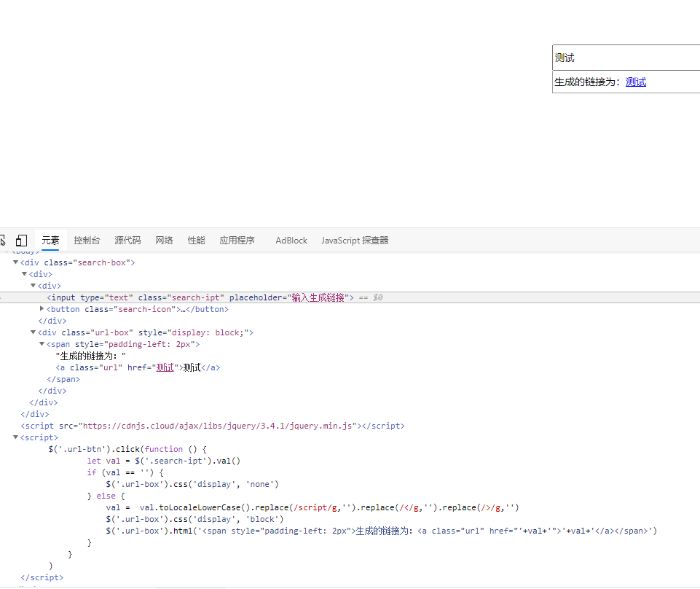Toggle the device emulation toolbar icon
700x589 pixels.
[21, 241]
